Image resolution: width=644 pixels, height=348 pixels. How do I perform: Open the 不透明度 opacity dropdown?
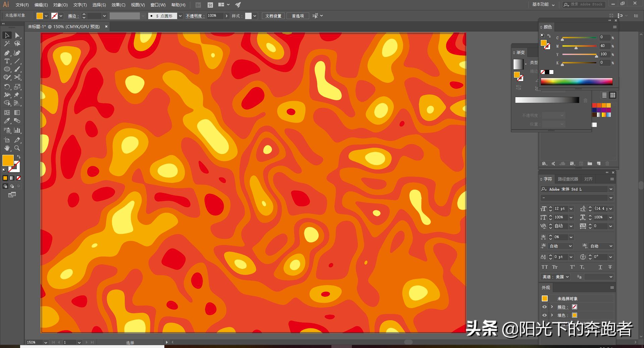tap(227, 16)
